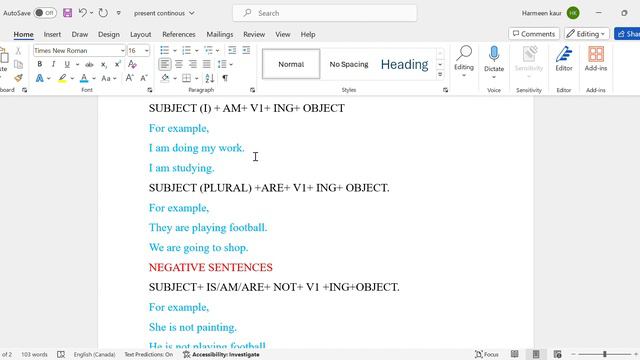The width and height of the screenshot is (640, 360).
Task: Apply Underline formatting
Action: point(67,64)
